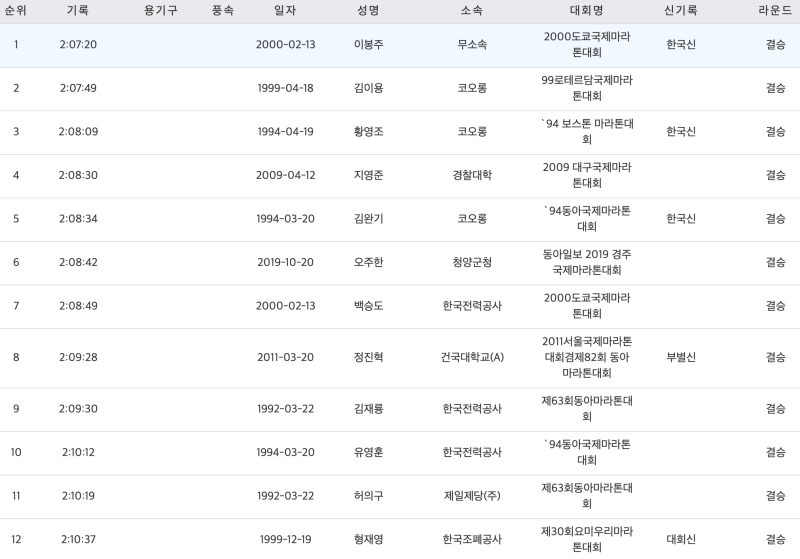
Task: Click the 라운드 column header
Action: (x=775, y=10)
